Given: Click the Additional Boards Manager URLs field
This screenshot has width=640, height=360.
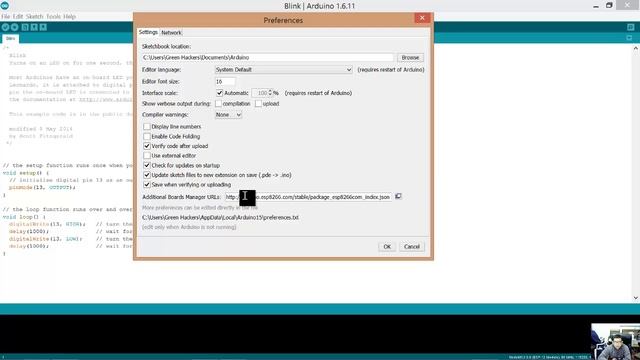Looking at the screenshot, I should [x=309, y=197].
